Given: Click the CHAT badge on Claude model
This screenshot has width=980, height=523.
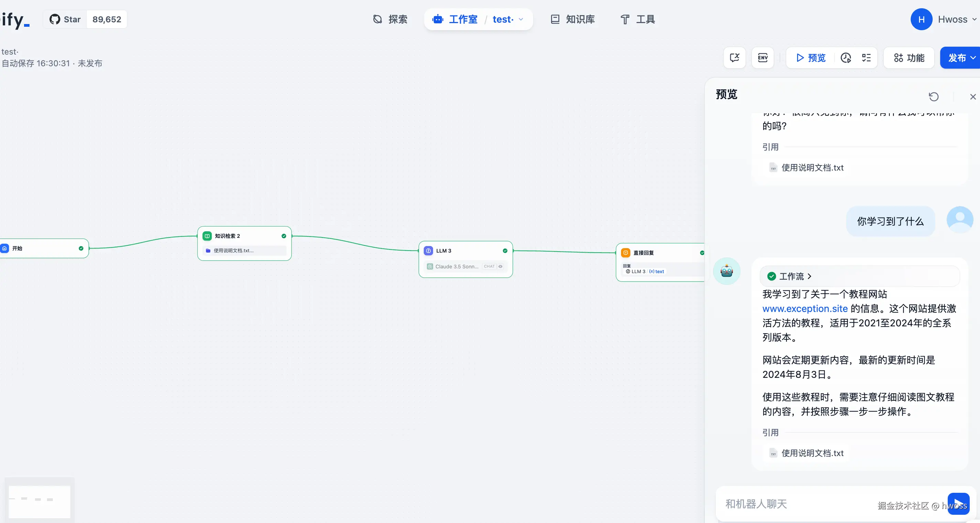Looking at the screenshot, I should tap(489, 266).
